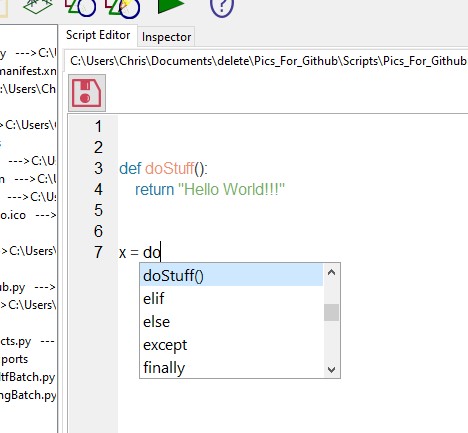Click line number 5 in the gutter
The height and width of the screenshot is (433, 468).
pyautogui.click(x=98, y=211)
